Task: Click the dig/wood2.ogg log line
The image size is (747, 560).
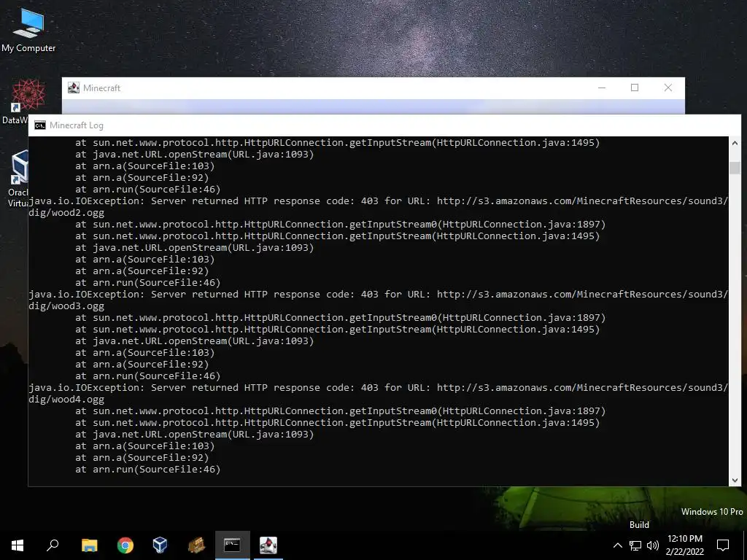Action: pos(66,212)
